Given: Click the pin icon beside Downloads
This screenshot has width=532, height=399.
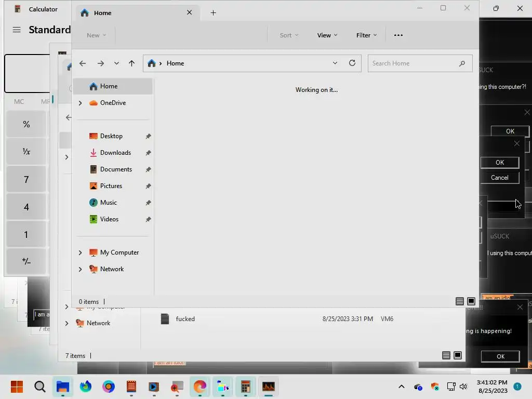Looking at the screenshot, I should [148, 153].
